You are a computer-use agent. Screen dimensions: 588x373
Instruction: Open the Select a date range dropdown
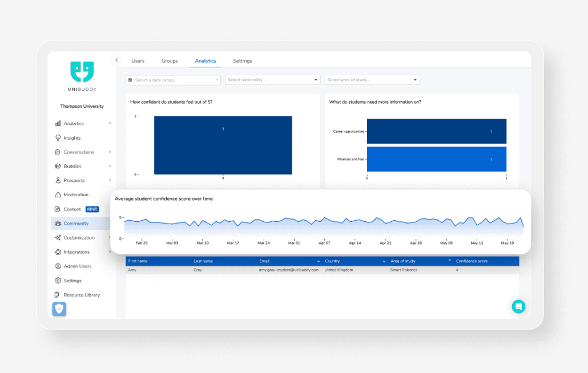pos(173,80)
